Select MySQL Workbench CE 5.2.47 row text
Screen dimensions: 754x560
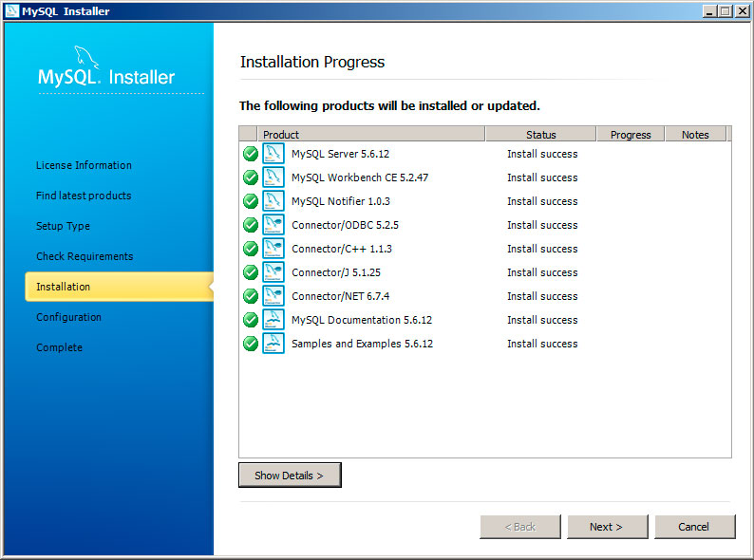coord(360,177)
